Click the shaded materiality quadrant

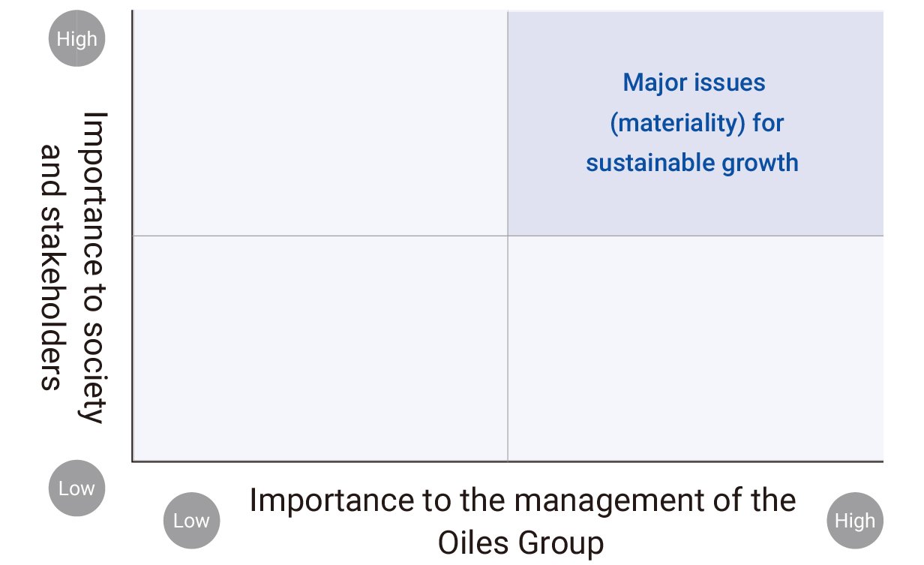click(x=695, y=123)
